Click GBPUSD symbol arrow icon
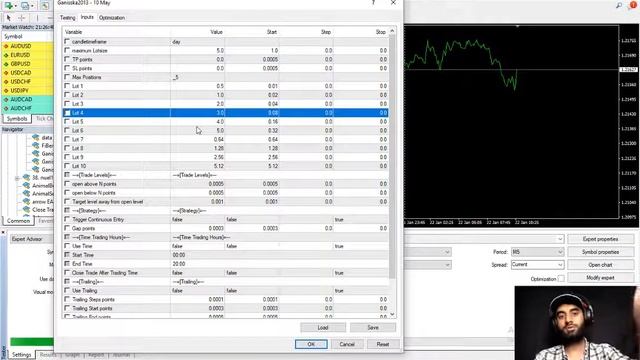The image size is (640, 360). click(x=6, y=64)
